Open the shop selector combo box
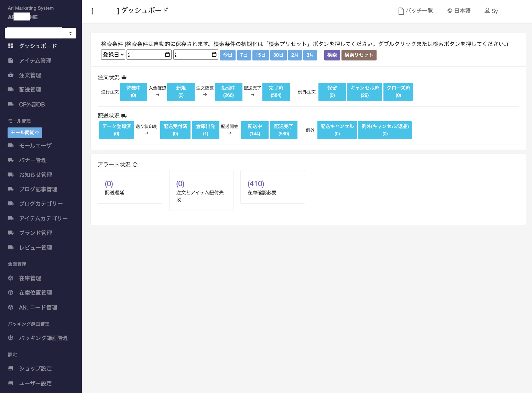This screenshot has height=393, width=532. pos(40,33)
